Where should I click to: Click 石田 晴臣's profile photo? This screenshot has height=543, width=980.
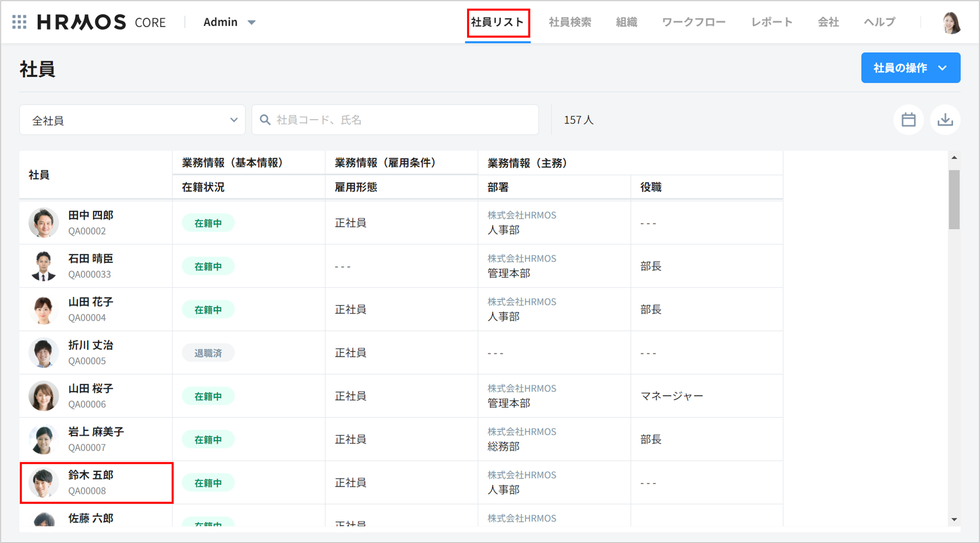(x=44, y=266)
